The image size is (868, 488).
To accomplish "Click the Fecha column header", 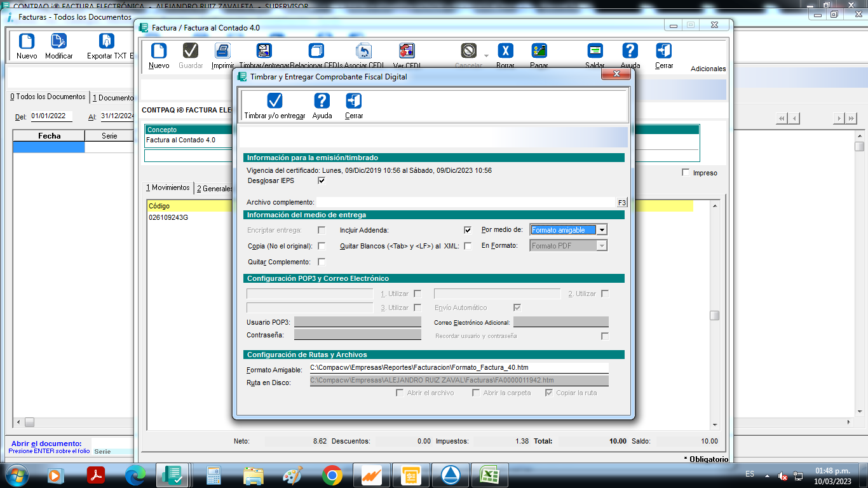I will (x=49, y=136).
